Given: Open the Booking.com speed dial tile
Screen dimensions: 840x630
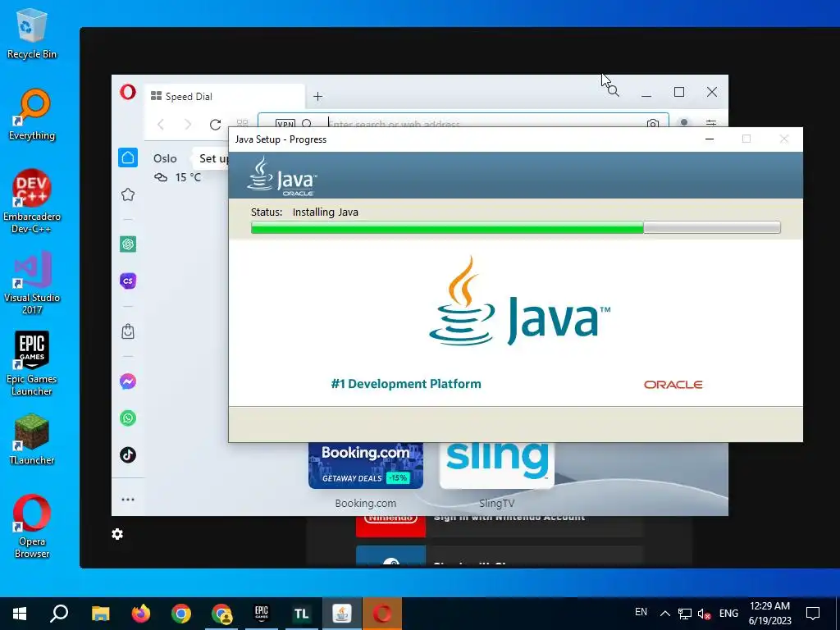Looking at the screenshot, I should 366,465.
